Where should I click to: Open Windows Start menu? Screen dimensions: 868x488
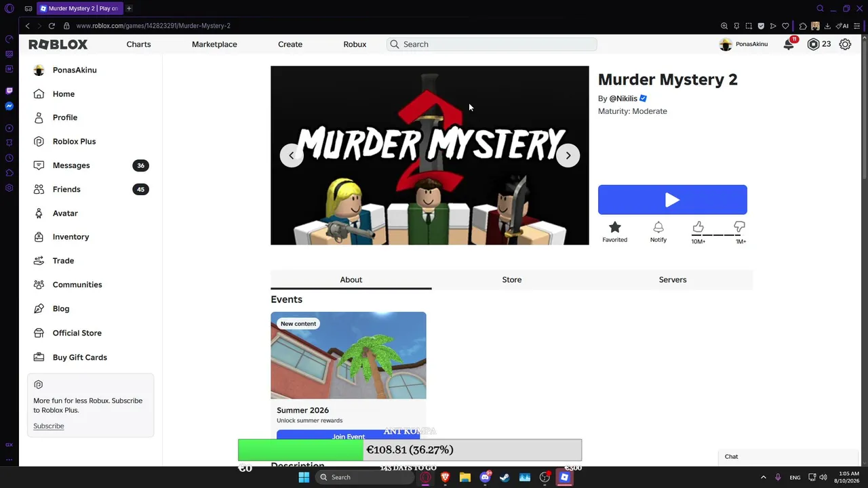[x=304, y=477]
